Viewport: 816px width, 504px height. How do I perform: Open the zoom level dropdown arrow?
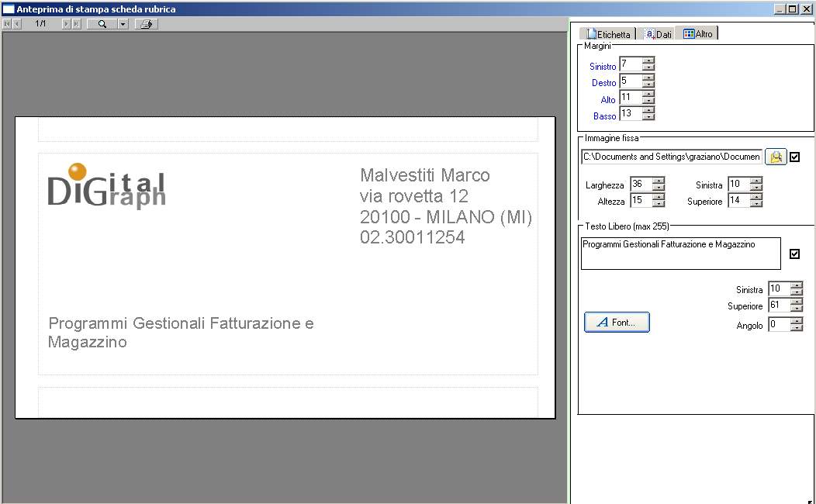tap(123, 24)
